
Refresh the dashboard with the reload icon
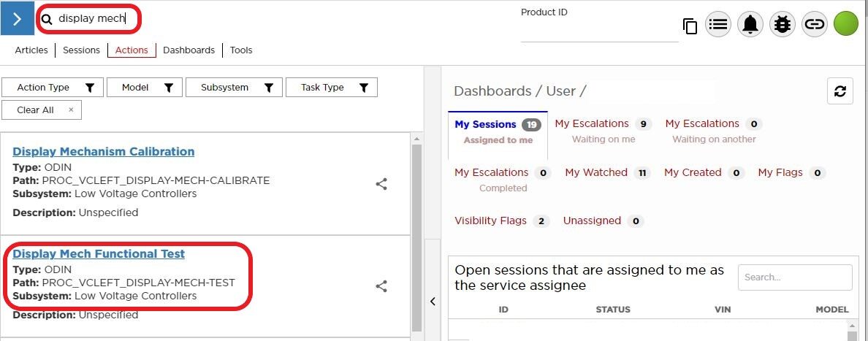[840, 91]
